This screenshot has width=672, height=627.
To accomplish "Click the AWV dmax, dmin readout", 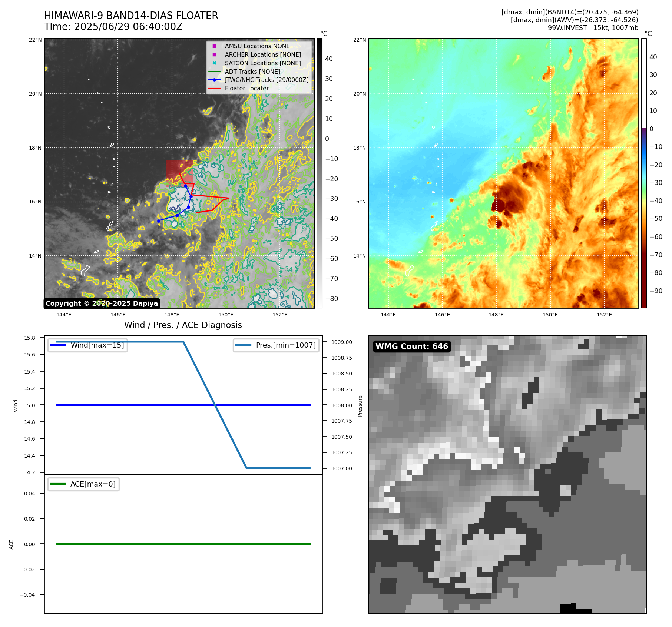I will point(575,20).
